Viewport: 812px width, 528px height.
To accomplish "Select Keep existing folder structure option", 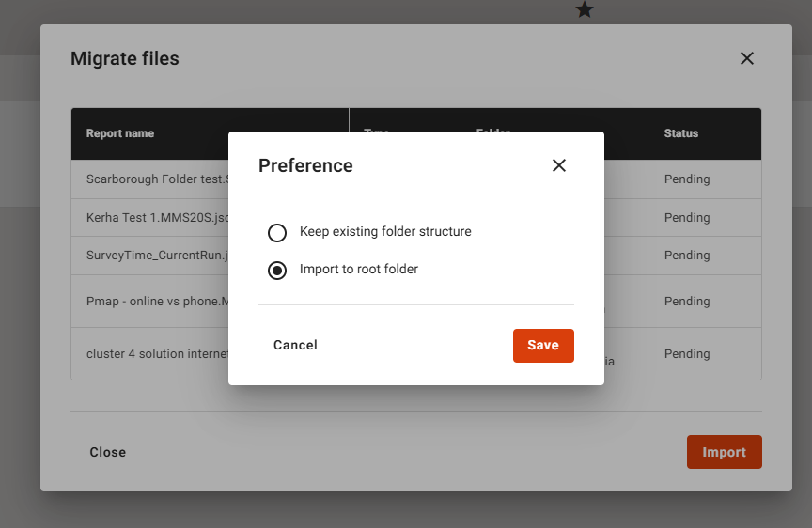I will [277, 232].
